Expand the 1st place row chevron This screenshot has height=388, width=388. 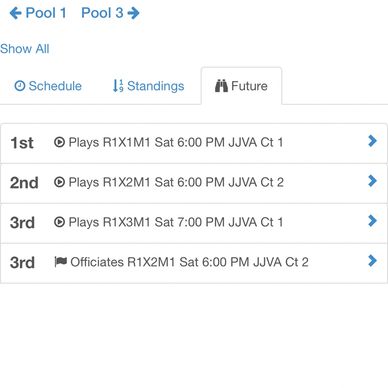pyautogui.click(x=372, y=141)
